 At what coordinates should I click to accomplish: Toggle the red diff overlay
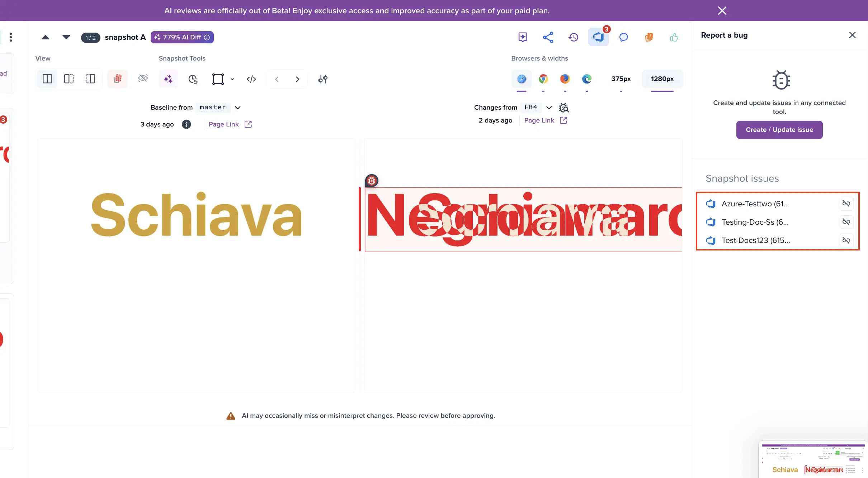coord(118,79)
